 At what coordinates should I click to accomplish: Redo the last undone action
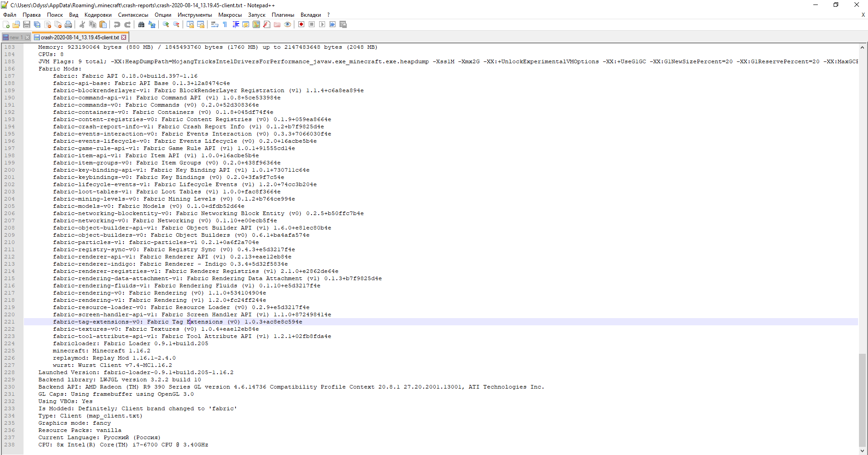pos(127,24)
